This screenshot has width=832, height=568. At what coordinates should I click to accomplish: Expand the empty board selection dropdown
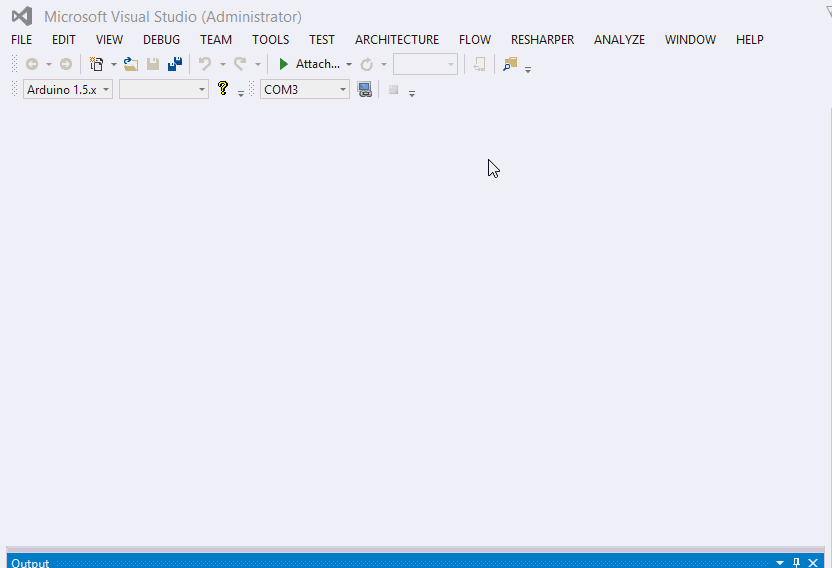pos(202,90)
